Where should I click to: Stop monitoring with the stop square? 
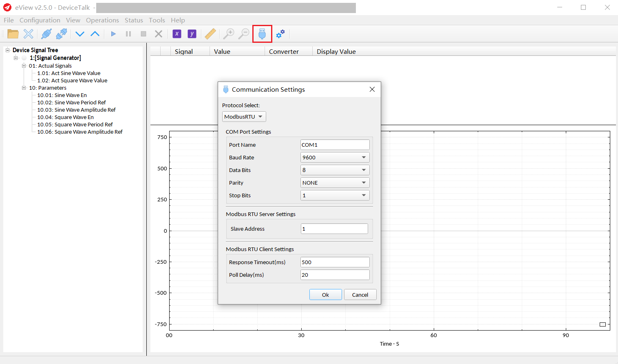143,34
